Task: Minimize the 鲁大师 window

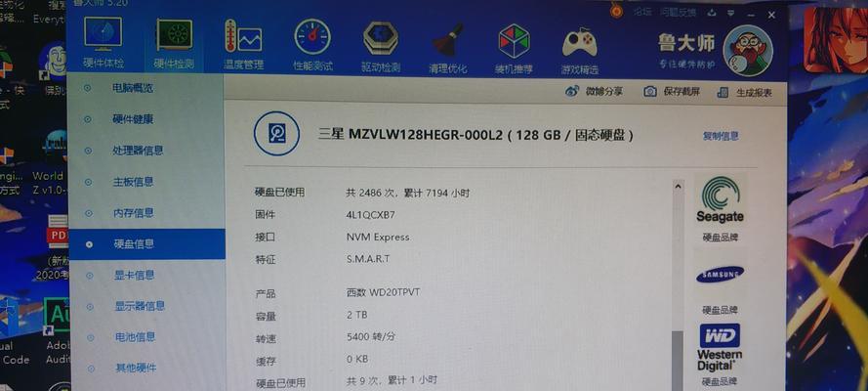Action: 750,14
